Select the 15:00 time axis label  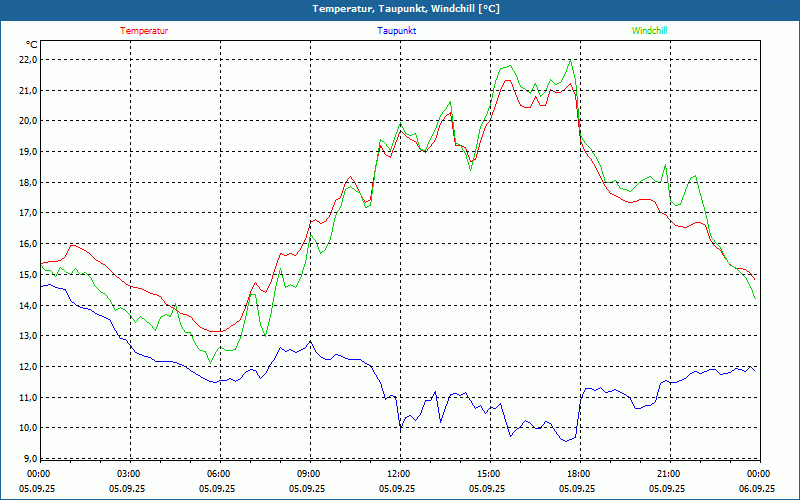point(488,474)
